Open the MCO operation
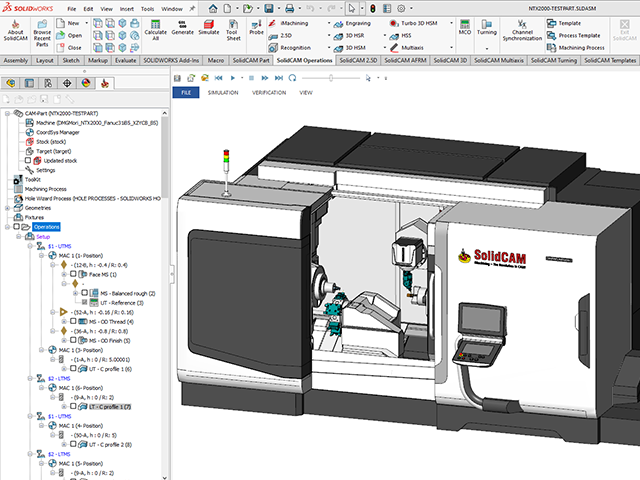The image size is (640, 480). pos(464,28)
